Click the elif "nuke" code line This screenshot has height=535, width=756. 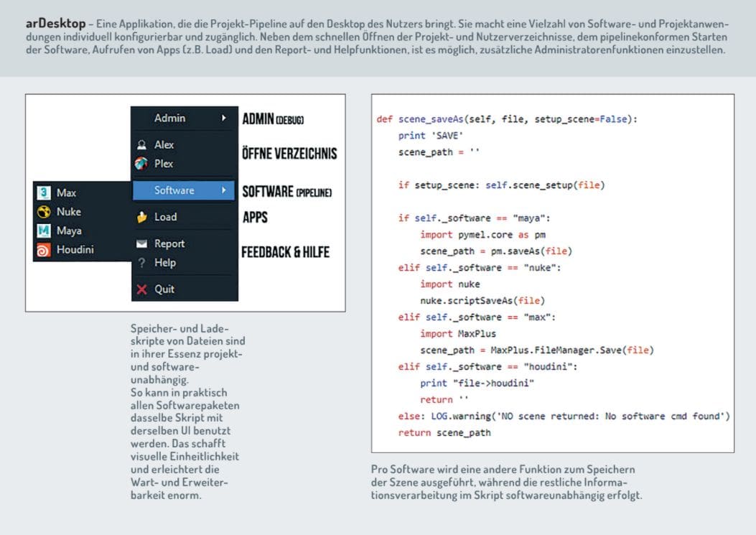[480, 268]
